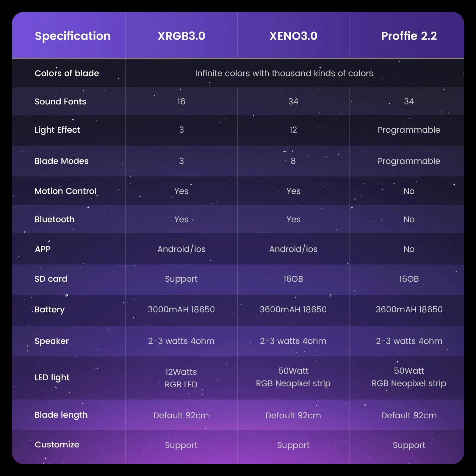Click XRGB3.0's Android/ios APP value

pos(181,249)
